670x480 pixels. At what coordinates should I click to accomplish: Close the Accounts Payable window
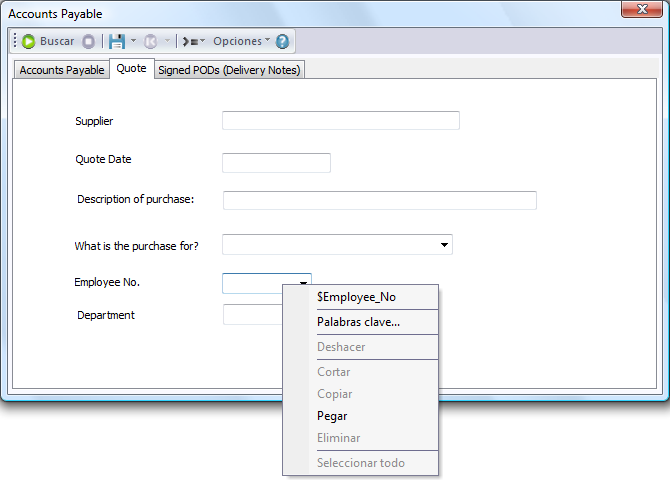(x=636, y=10)
